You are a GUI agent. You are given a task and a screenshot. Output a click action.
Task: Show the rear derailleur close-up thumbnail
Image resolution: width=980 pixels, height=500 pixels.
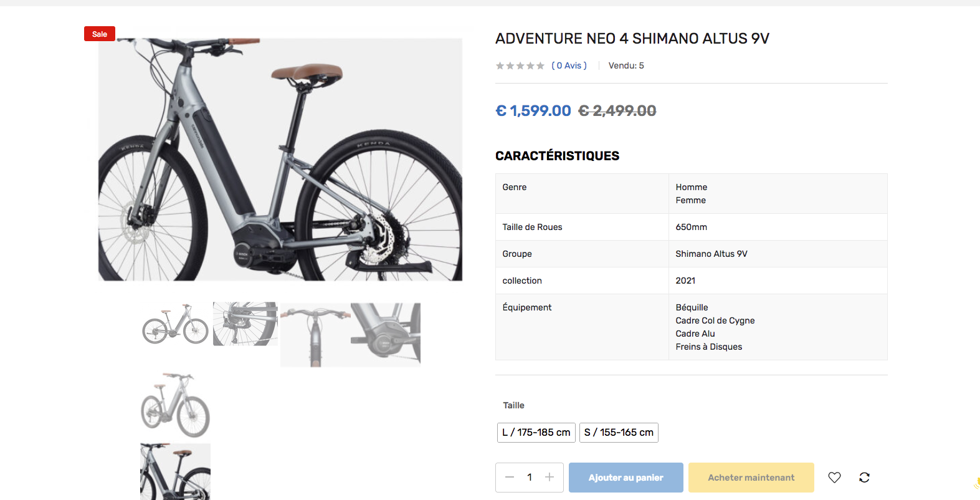tap(245, 324)
